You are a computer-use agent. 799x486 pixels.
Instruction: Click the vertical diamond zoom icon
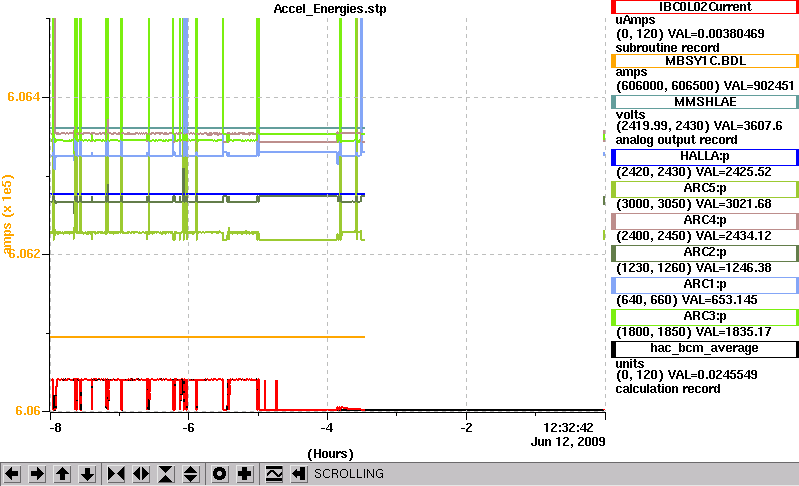coord(191,474)
